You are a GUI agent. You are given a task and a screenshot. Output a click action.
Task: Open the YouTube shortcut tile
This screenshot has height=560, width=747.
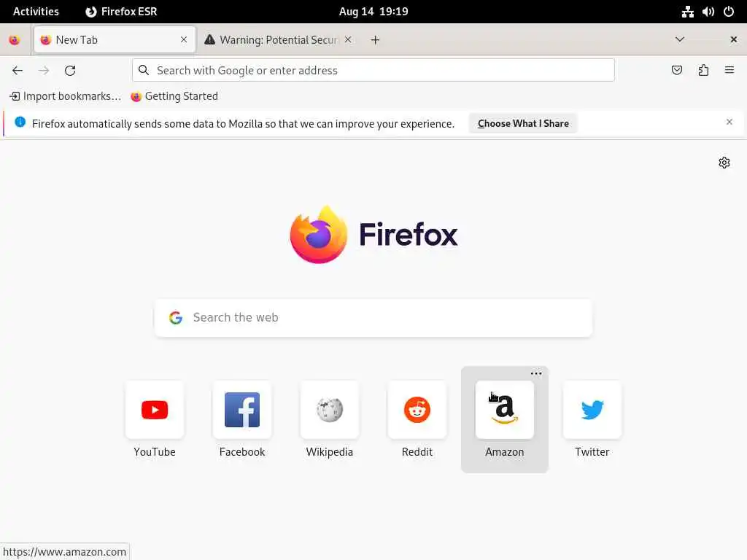(x=155, y=410)
